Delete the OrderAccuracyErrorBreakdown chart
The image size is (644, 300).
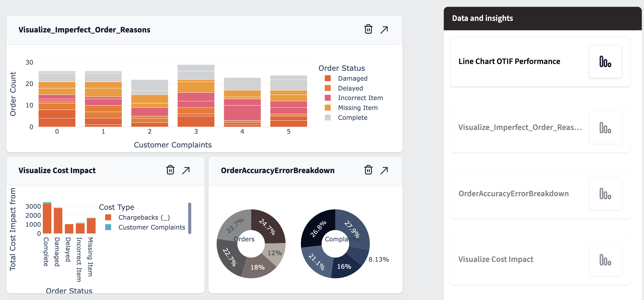[x=368, y=170]
